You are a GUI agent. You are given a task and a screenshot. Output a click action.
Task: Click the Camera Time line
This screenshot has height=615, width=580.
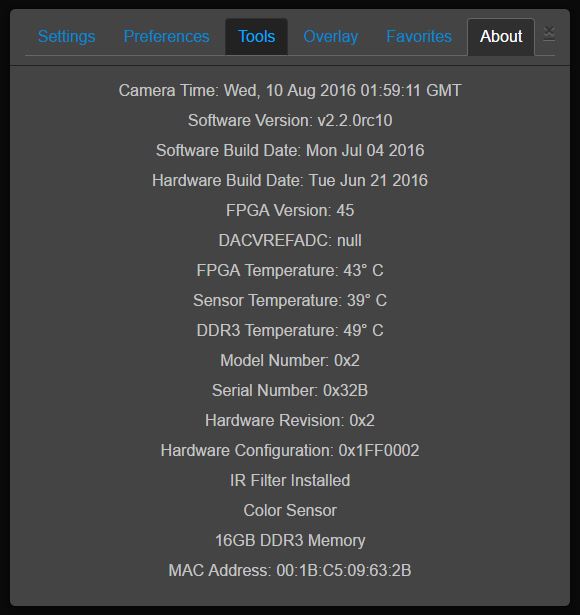pos(290,90)
